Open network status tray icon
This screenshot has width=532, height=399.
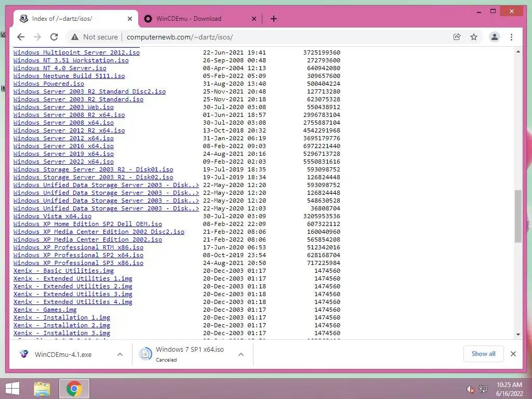(x=483, y=389)
